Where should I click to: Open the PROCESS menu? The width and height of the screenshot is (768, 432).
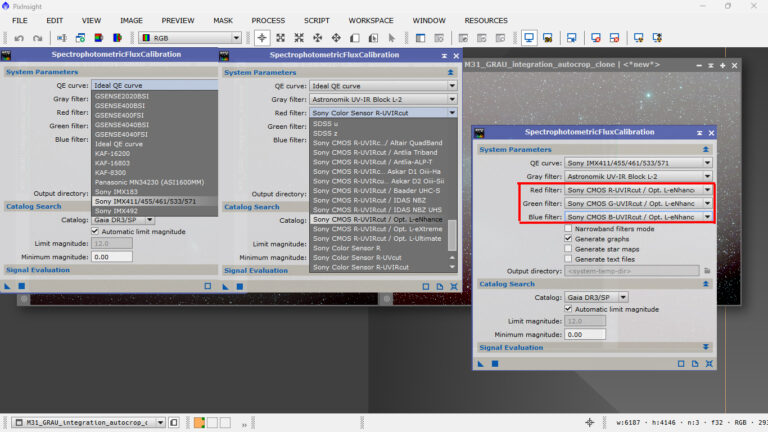268,21
